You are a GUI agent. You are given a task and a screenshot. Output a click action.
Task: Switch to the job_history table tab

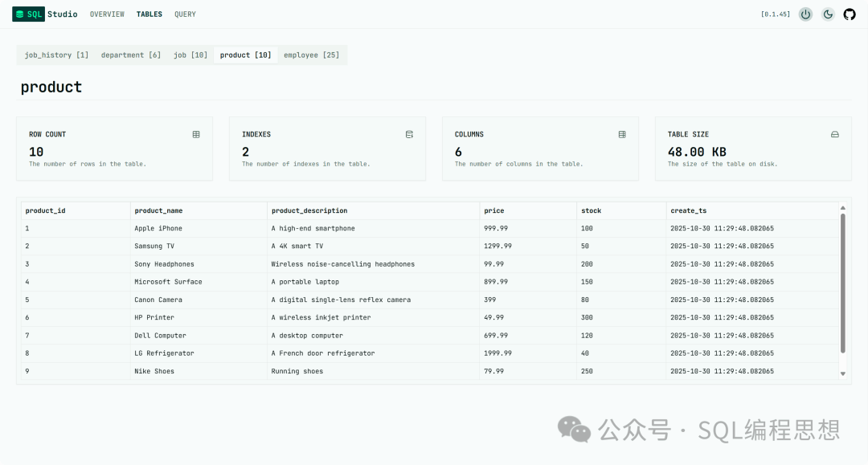pyautogui.click(x=56, y=55)
